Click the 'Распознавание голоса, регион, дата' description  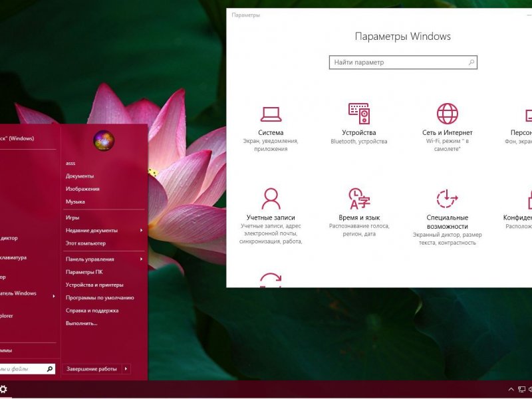tap(359, 230)
